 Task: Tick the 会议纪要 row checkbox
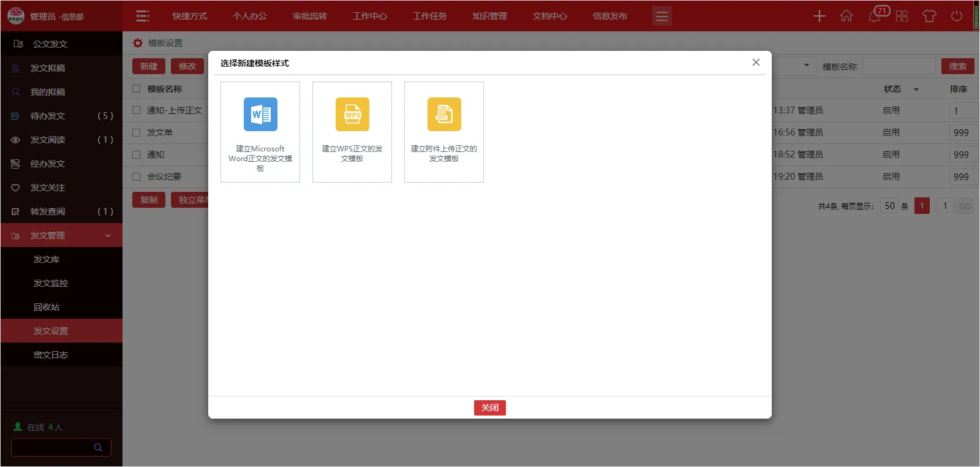click(137, 177)
